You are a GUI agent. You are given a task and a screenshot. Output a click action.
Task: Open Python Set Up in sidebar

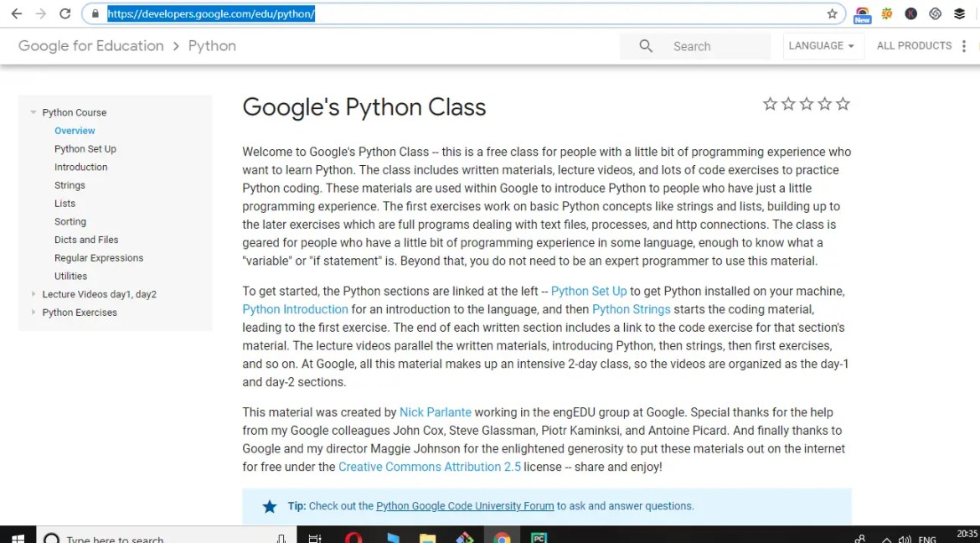click(x=85, y=149)
